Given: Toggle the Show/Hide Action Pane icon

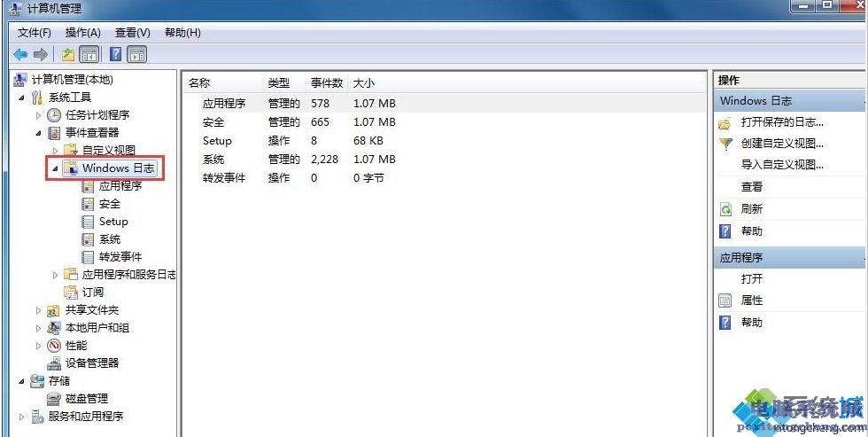Looking at the screenshot, I should pyautogui.click(x=136, y=54).
